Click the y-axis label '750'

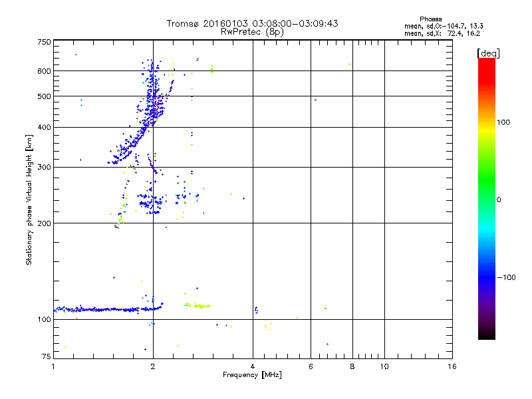pyautogui.click(x=44, y=42)
